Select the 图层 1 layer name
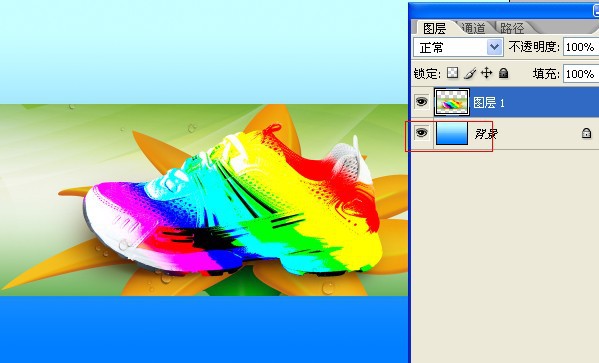The image size is (599, 363). 489,102
